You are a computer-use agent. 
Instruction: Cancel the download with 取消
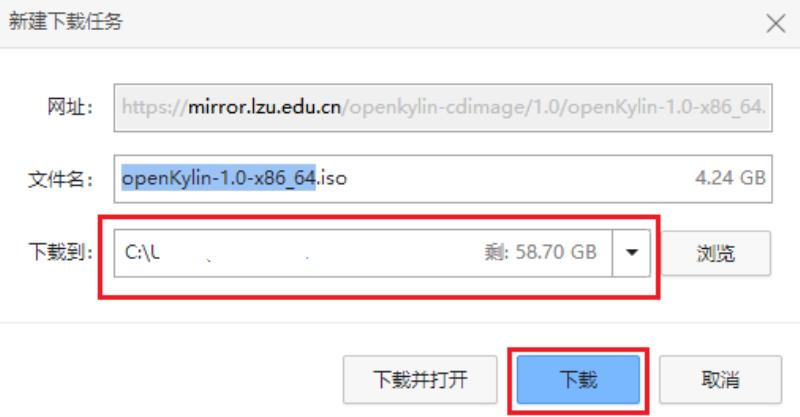[720, 380]
